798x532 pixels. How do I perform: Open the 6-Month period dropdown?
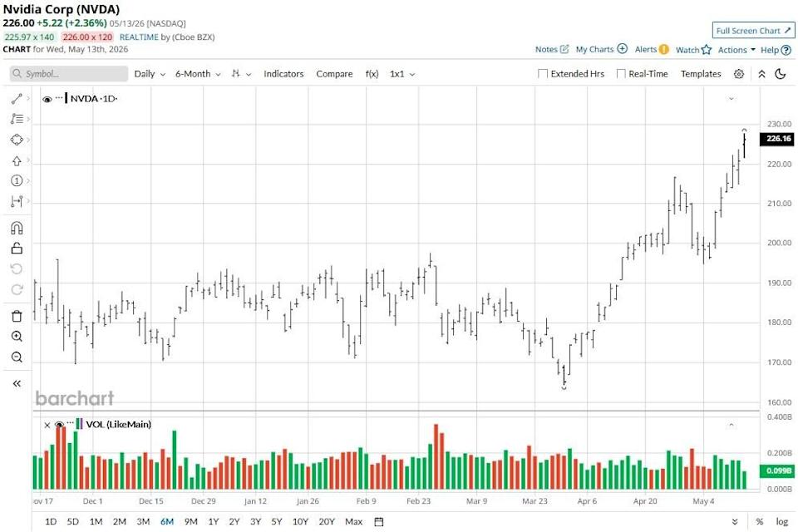(x=198, y=74)
